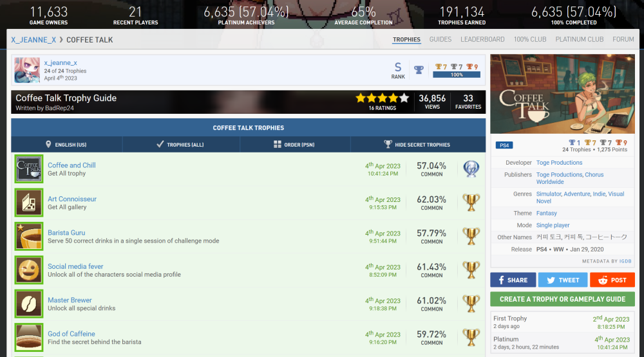Image resolution: width=644 pixels, height=357 pixels.
Task: Open the English (US) language dropdown
Action: tap(66, 145)
